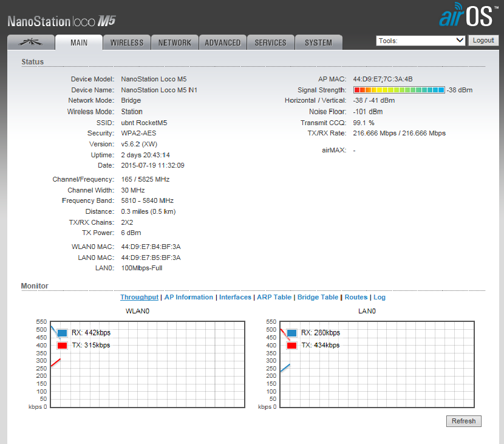Click the Channel Width value 30 MHz

(x=133, y=190)
